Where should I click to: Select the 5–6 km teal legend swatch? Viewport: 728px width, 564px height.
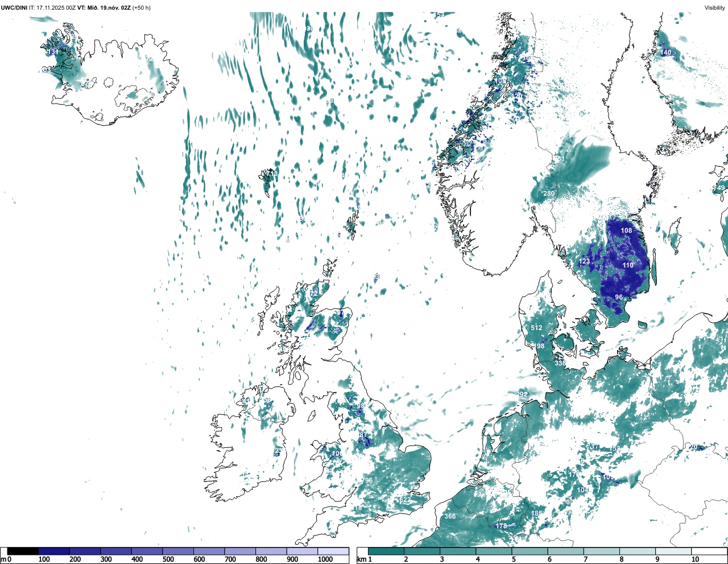coord(530,551)
